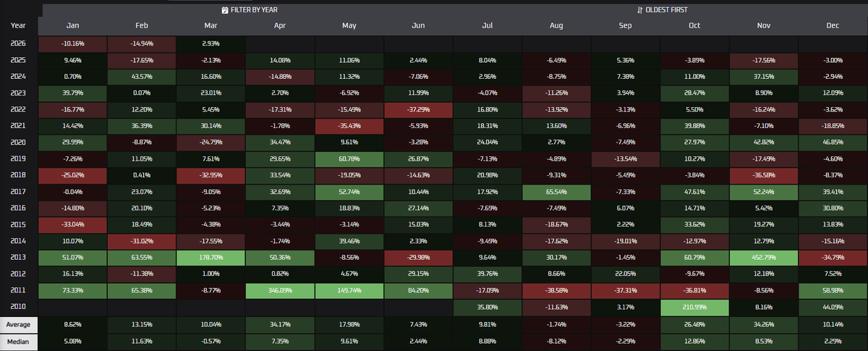Select the Sep column header
Viewport: 868px width, 351px height.
(x=626, y=25)
